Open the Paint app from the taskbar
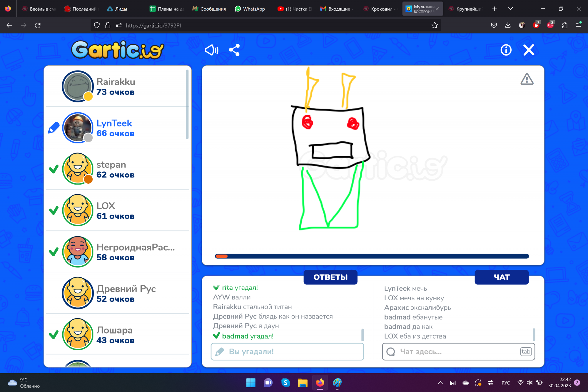 [338, 383]
